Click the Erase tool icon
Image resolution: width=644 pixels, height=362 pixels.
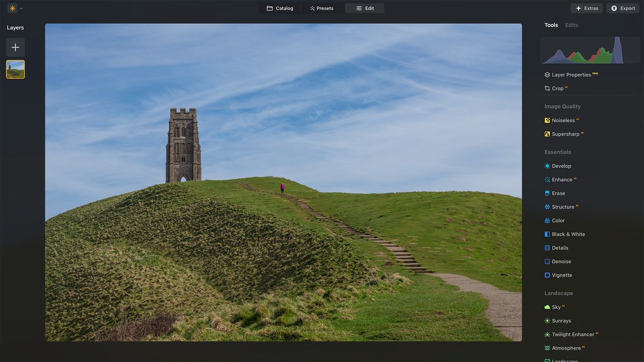tap(547, 193)
